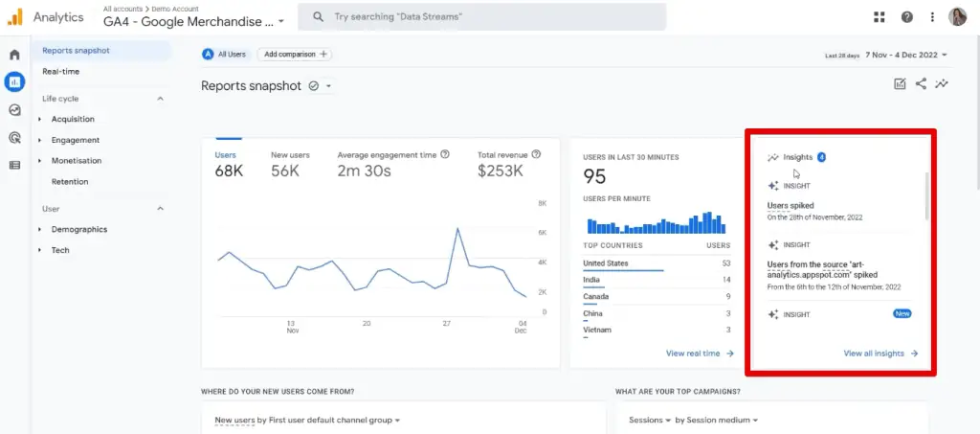Image resolution: width=980 pixels, height=434 pixels.
Task: Collapse the Life cycle section
Action: point(160,99)
